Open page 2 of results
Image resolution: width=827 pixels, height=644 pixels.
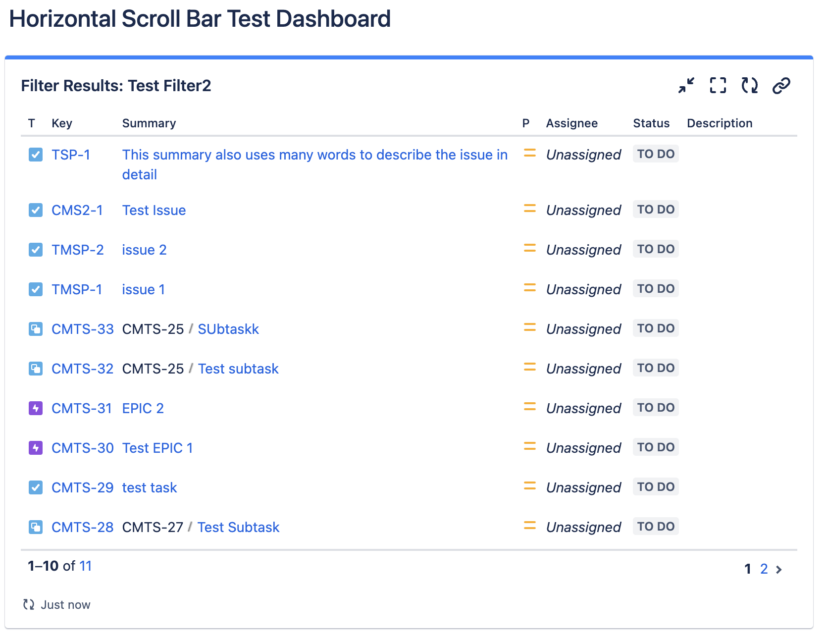[x=764, y=569]
